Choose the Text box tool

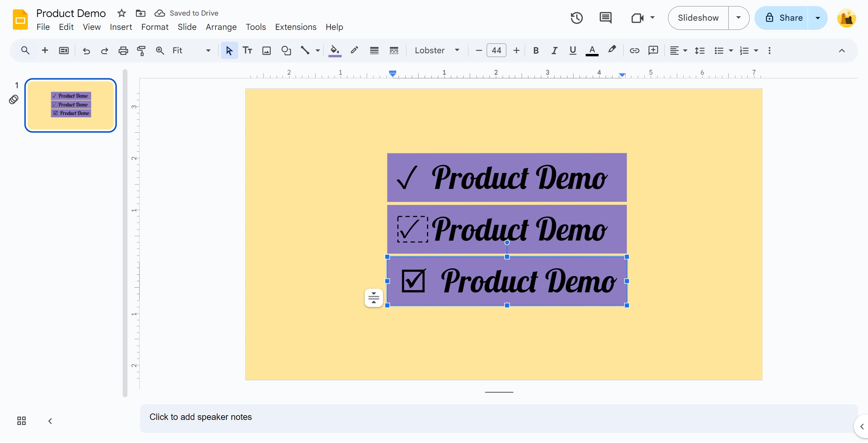point(247,51)
